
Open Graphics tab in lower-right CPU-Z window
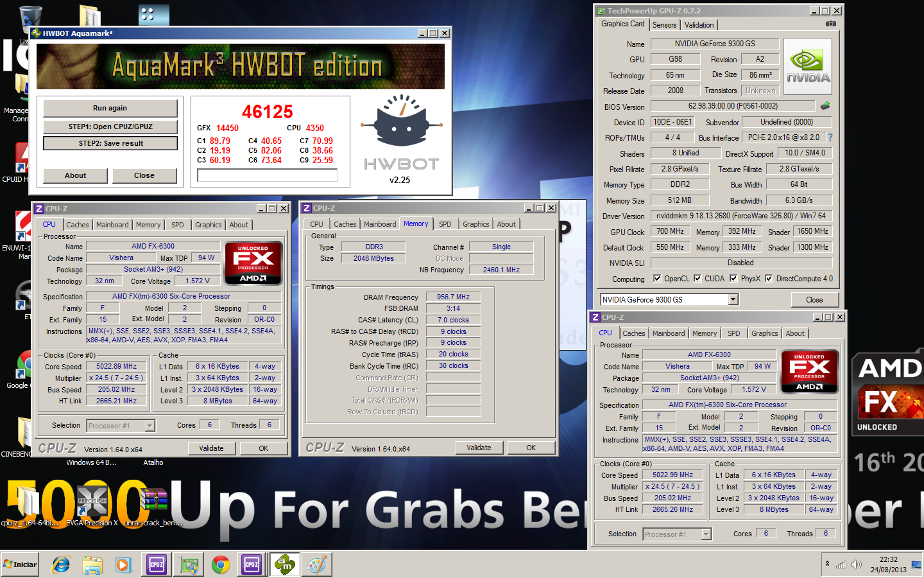click(765, 333)
